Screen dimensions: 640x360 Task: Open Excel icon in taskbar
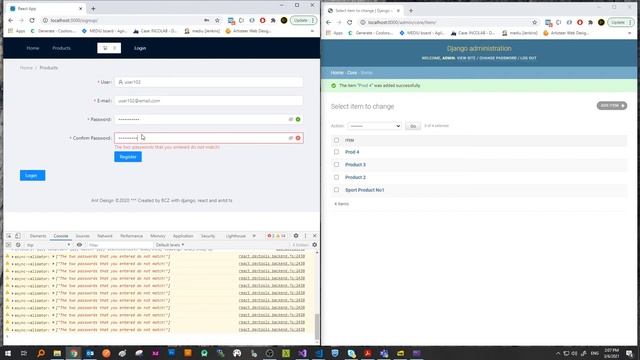coord(286,353)
